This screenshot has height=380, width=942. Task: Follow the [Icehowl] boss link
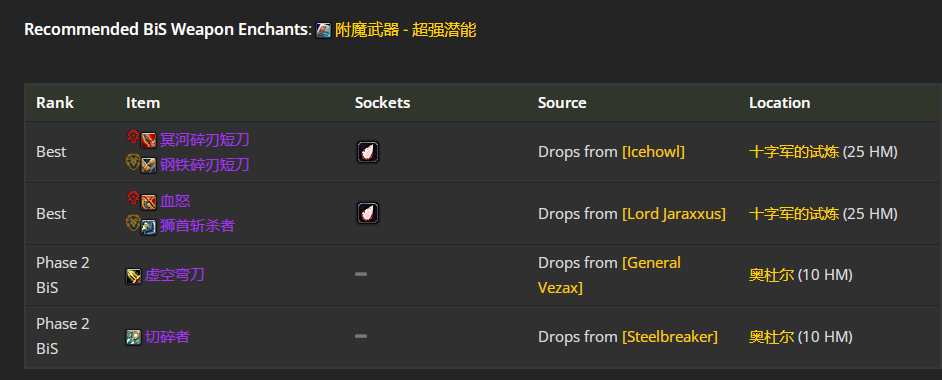coord(653,152)
